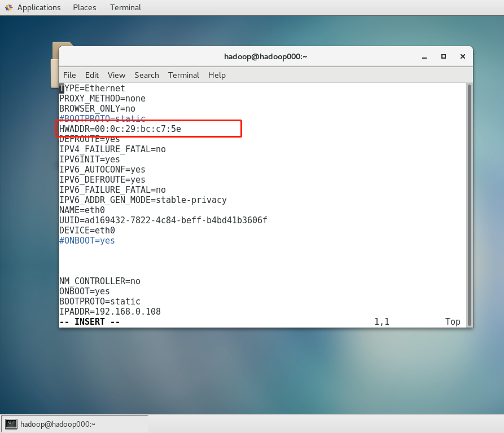Open the Search menu of the terminal

pos(147,75)
